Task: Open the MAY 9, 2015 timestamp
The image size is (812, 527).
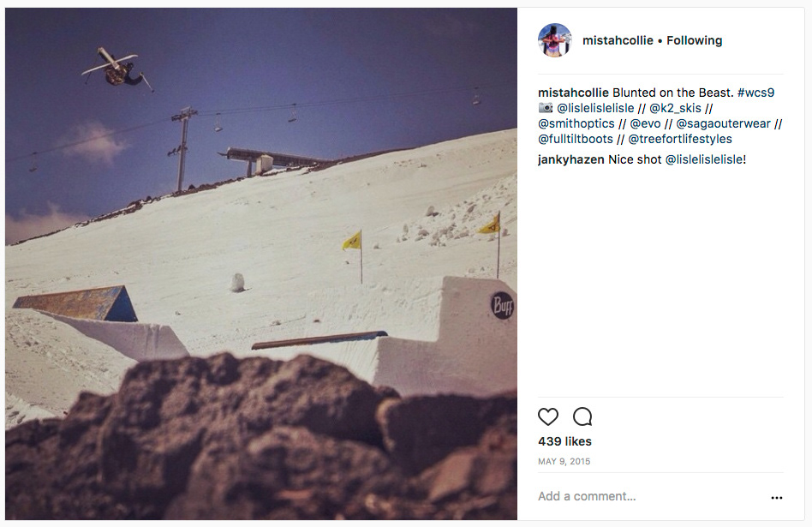Action: tap(564, 461)
